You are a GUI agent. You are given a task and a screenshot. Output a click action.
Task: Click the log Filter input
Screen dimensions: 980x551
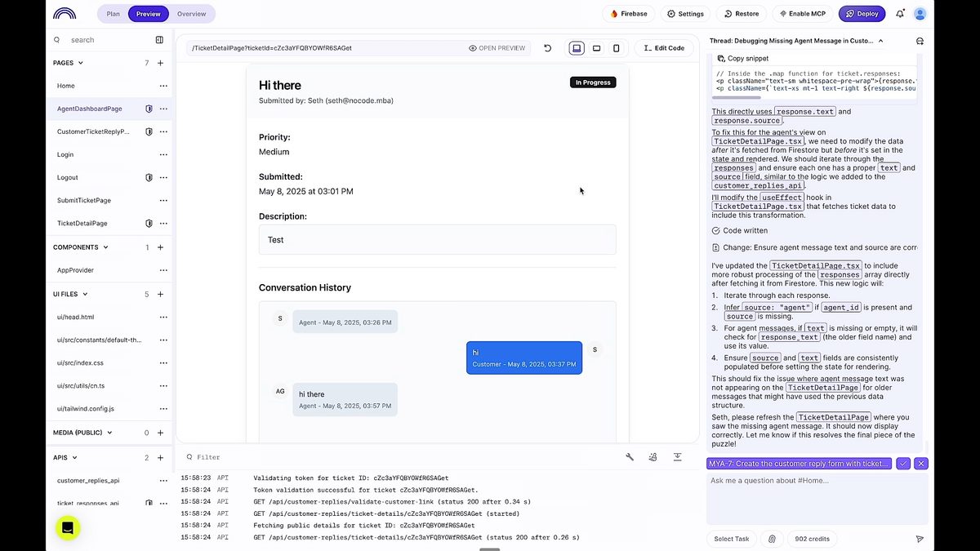pyautogui.click(x=400, y=457)
